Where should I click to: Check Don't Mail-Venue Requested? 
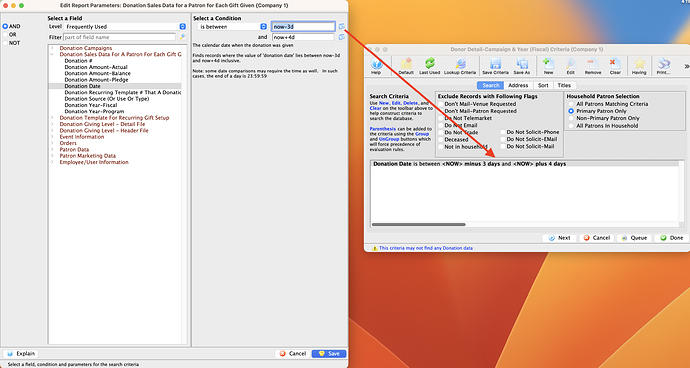coord(440,104)
